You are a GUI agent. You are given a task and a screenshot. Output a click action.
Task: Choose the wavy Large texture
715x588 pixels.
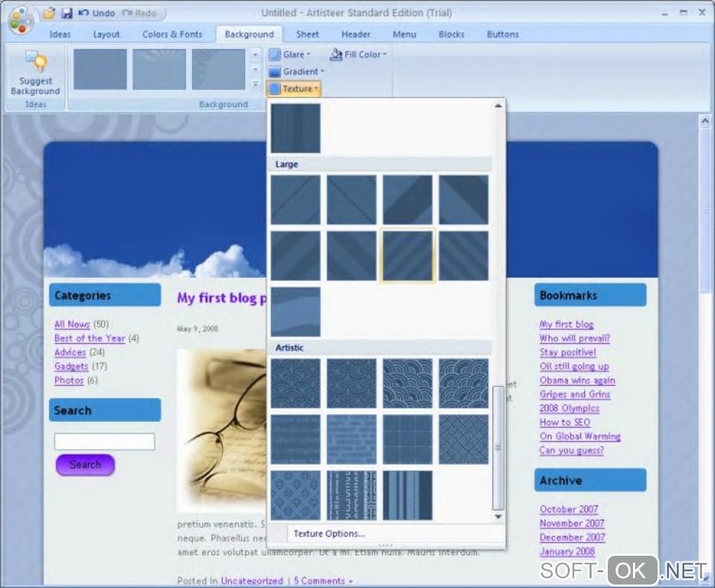296,312
